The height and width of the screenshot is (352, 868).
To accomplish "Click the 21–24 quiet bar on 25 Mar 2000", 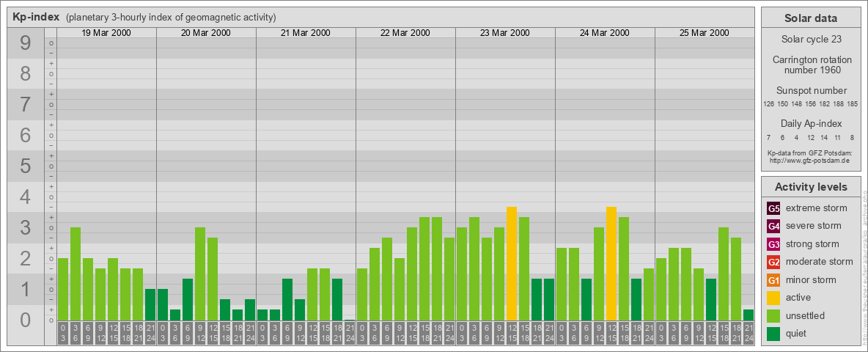I will pos(748,315).
